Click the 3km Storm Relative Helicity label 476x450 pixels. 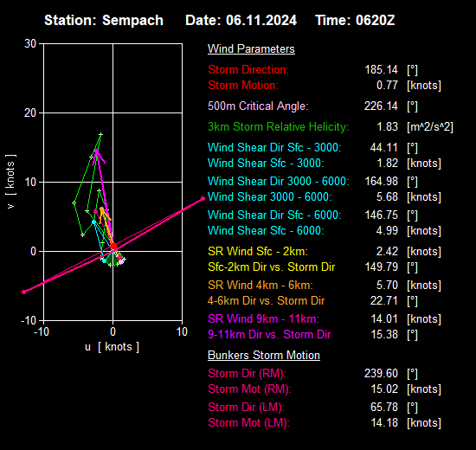coord(279,126)
